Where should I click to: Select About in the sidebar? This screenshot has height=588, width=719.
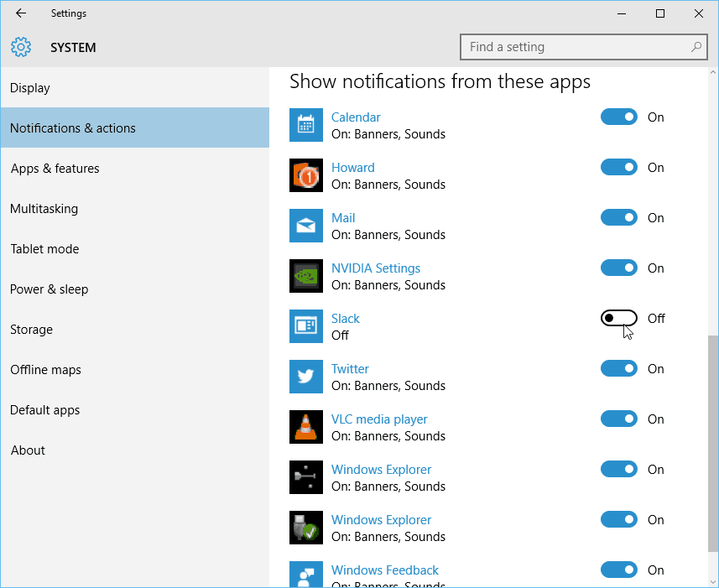(x=135, y=450)
